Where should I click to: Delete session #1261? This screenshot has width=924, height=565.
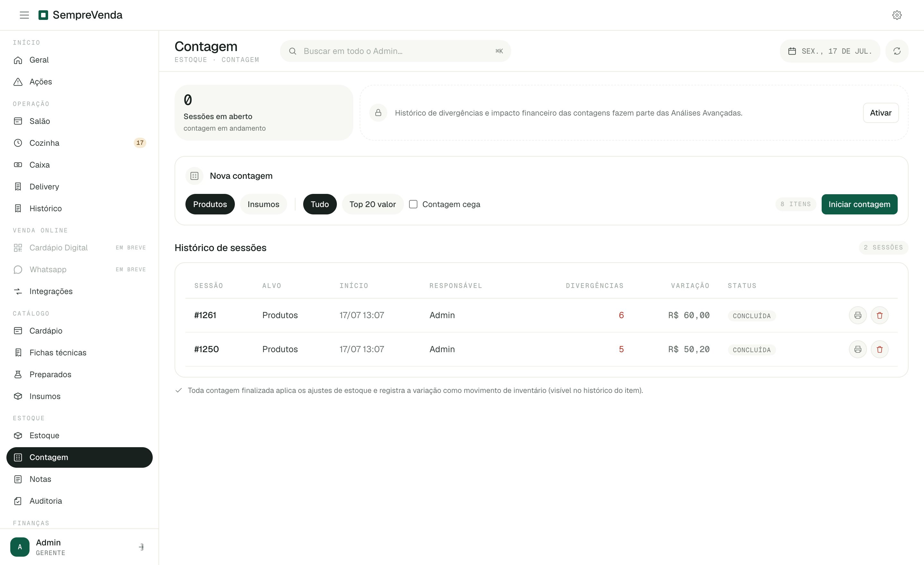[x=879, y=315]
